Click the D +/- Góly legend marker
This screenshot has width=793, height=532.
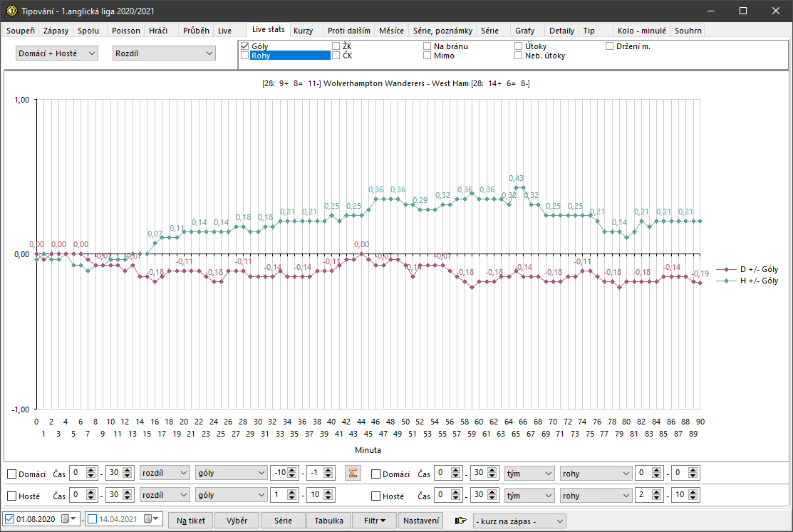pos(727,269)
